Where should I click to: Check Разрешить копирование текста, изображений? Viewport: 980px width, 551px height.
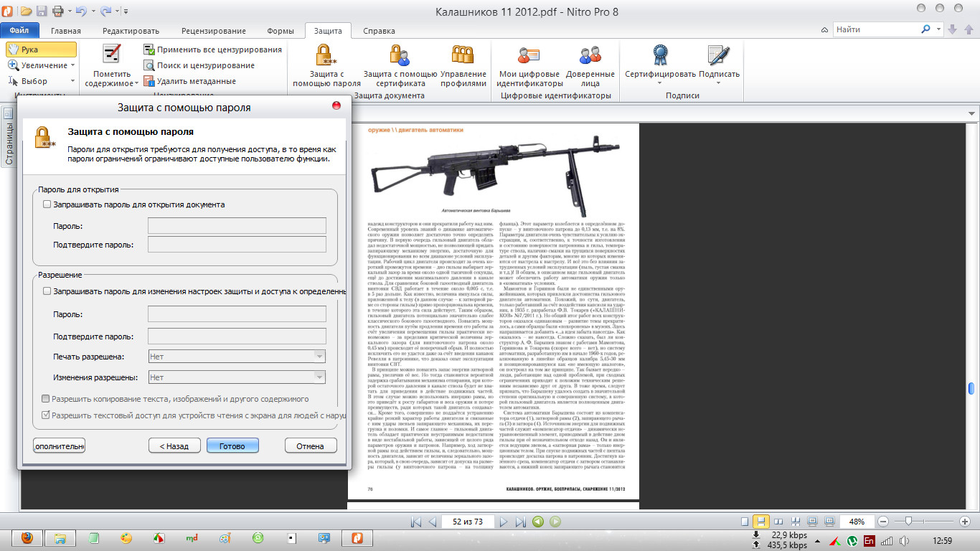click(x=46, y=399)
